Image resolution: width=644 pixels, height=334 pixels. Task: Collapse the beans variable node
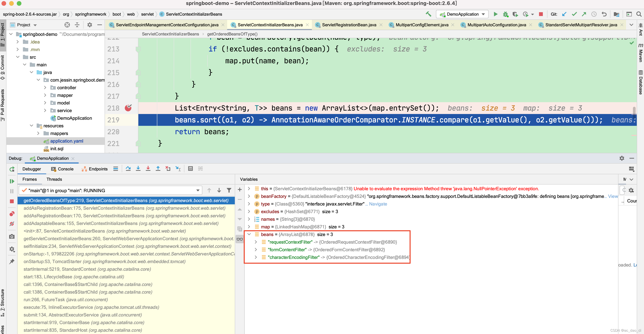click(x=249, y=234)
